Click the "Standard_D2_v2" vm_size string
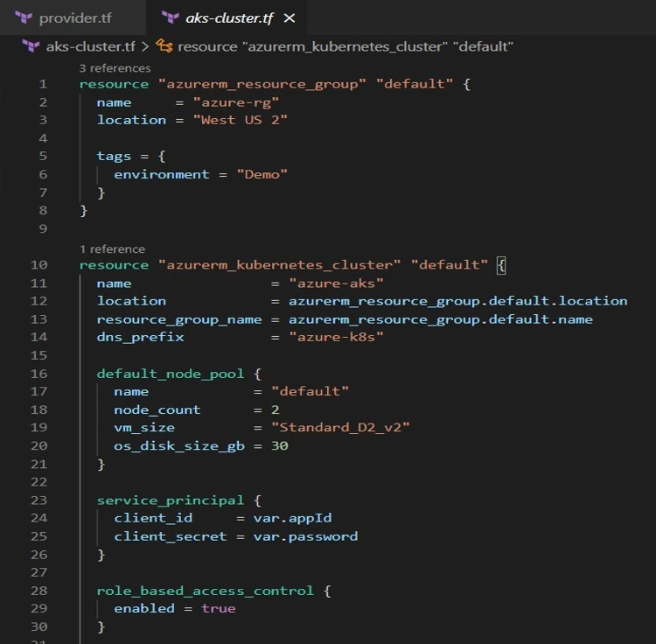The height and width of the screenshot is (644, 656). [340, 428]
